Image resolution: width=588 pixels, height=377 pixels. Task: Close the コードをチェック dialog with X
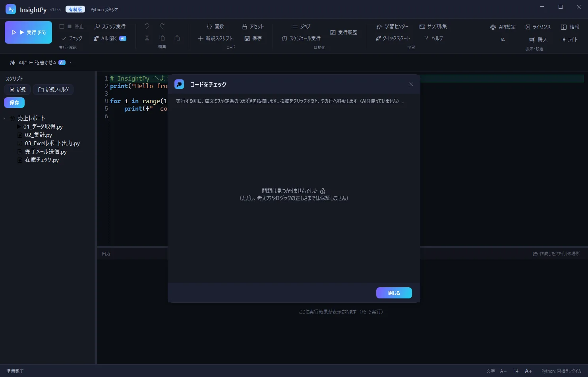411,85
